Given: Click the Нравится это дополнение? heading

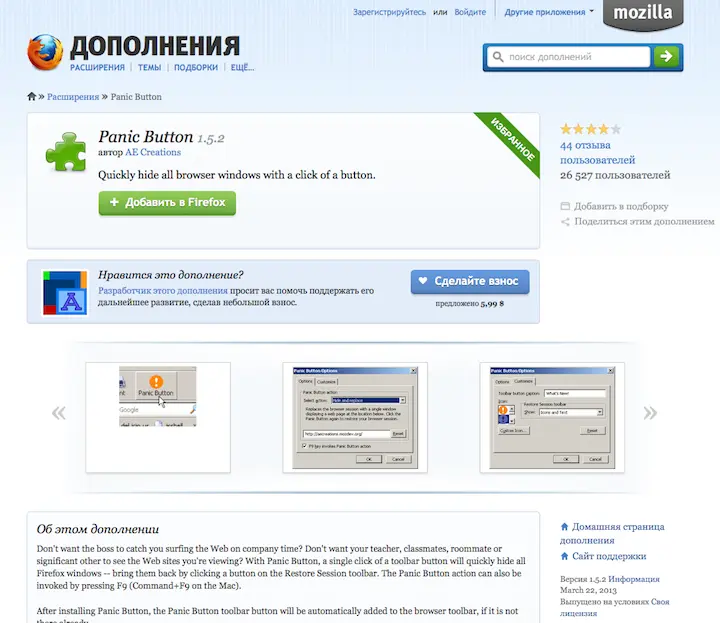Looking at the screenshot, I should point(170,275).
